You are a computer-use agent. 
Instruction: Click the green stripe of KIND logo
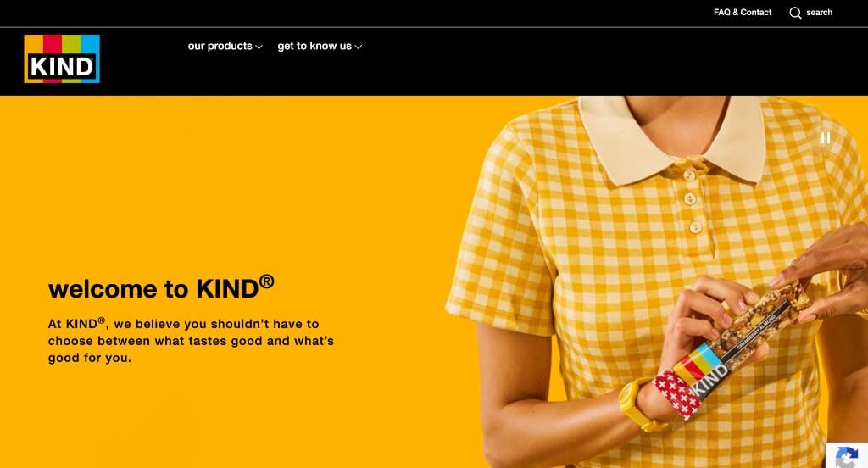click(71, 44)
